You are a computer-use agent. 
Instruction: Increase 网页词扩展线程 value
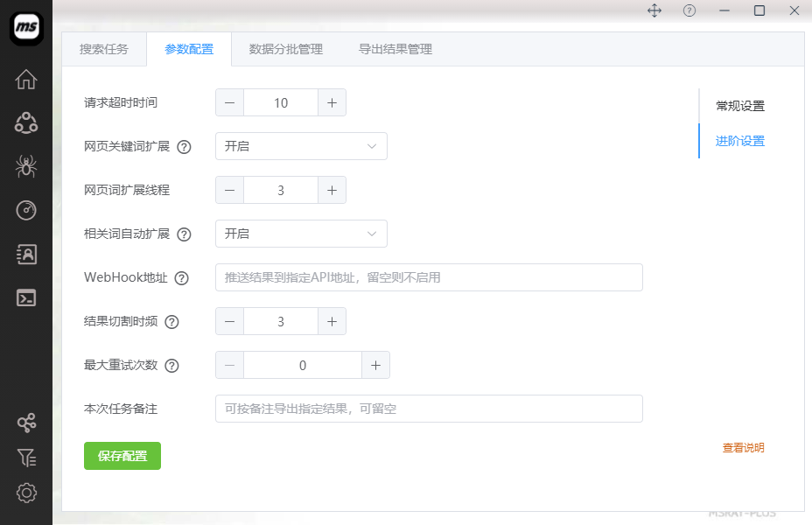(332, 190)
